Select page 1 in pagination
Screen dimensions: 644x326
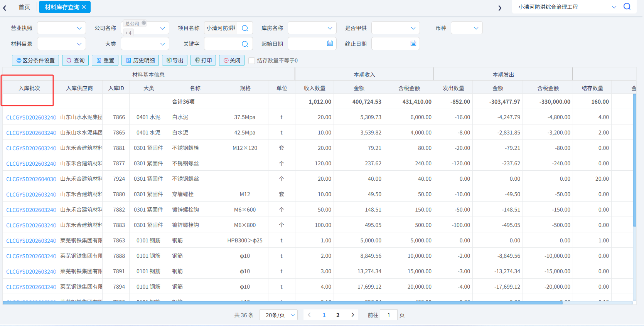(324, 315)
